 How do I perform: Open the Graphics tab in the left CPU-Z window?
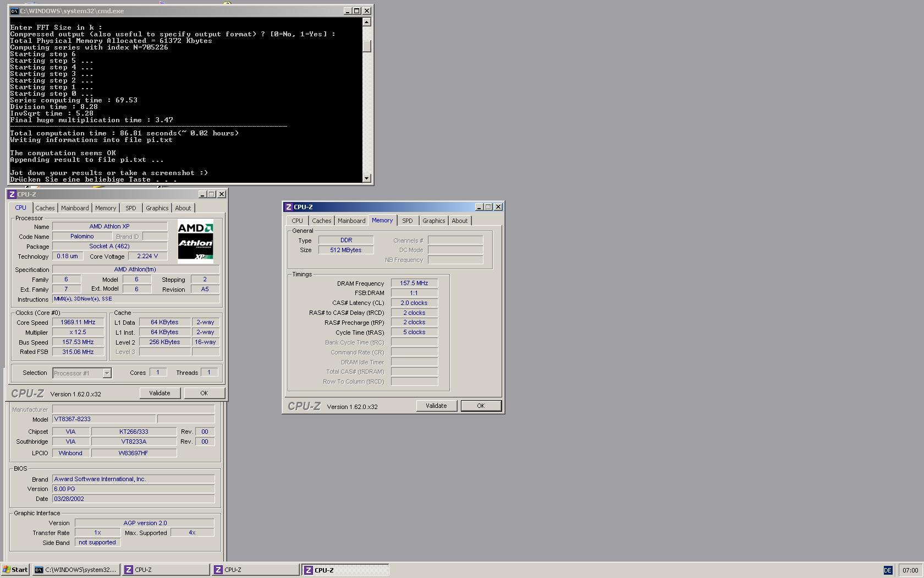click(157, 208)
